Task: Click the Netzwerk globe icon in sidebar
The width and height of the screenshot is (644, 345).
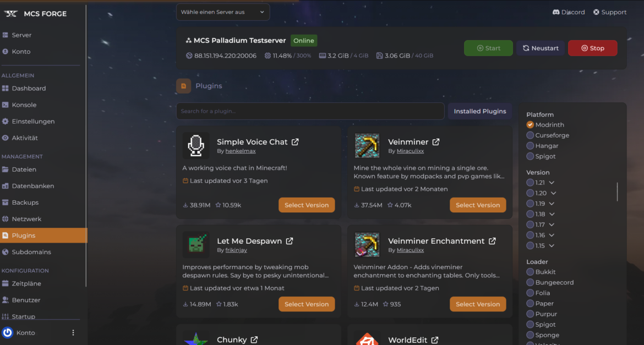Action: pyautogui.click(x=6, y=219)
